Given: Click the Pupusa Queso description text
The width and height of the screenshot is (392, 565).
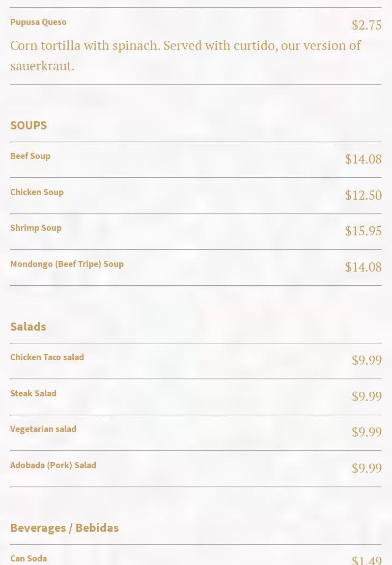Looking at the screenshot, I should tap(185, 56).
